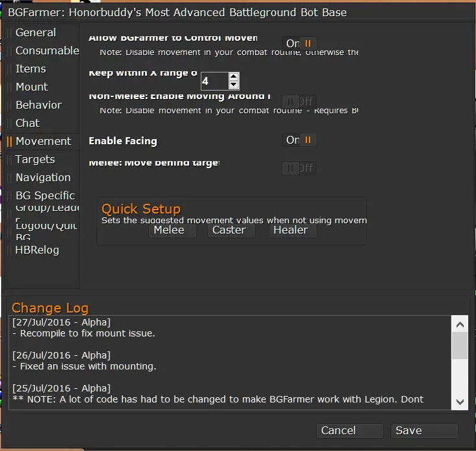The height and width of the screenshot is (451, 476).
Task: Select the Movement tab
Action: pyautogui.click(x=43, y=141)
